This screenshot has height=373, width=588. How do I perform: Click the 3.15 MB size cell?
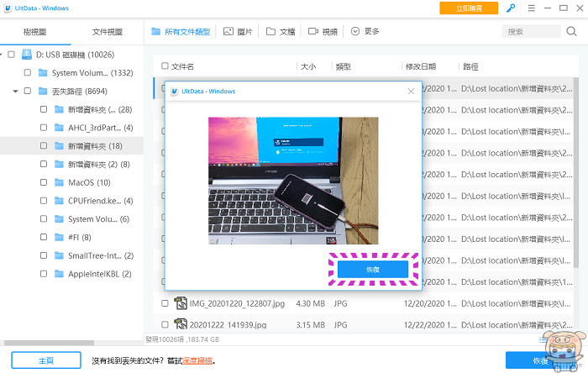point(311,324)
